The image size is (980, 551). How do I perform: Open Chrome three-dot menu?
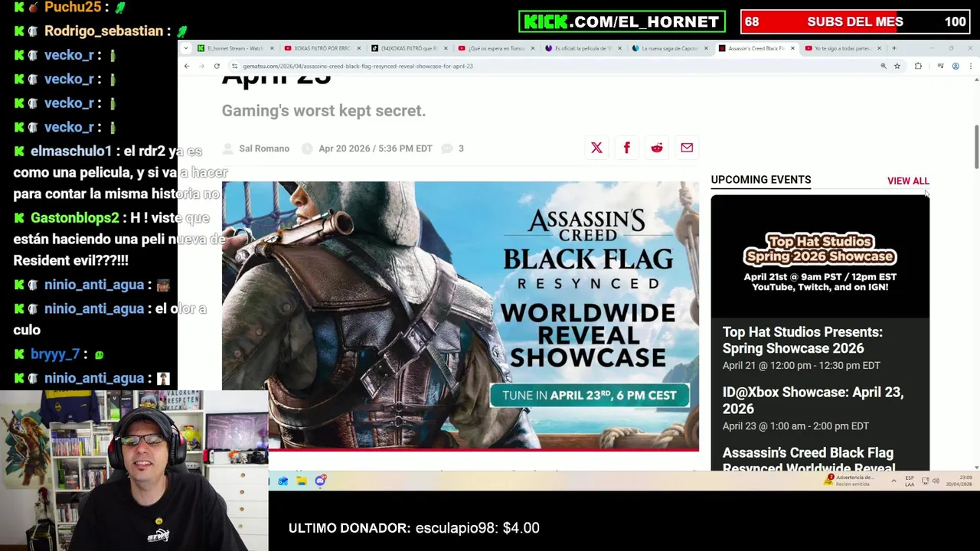970,66
